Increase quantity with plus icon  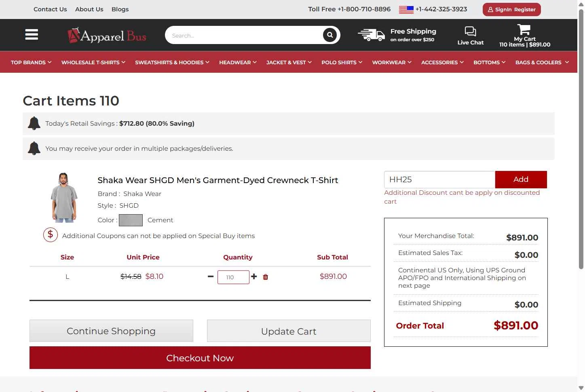click(254, 276)
